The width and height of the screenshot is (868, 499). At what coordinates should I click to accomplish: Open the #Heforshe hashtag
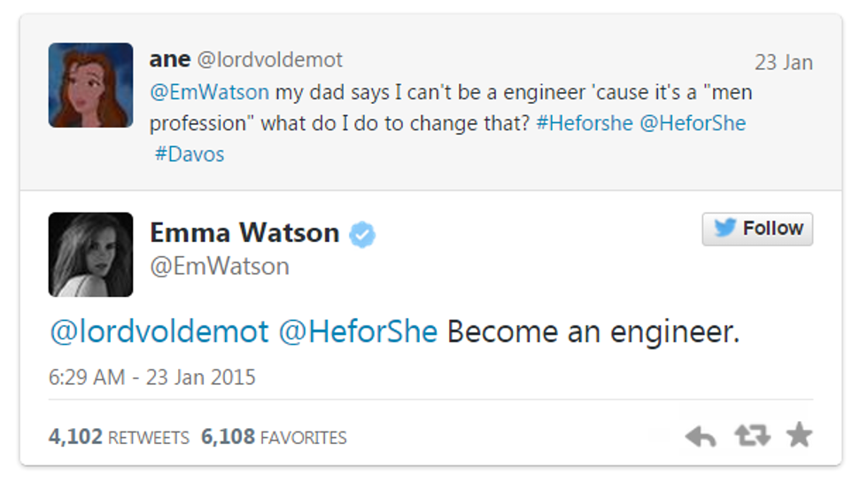[585, 123]
